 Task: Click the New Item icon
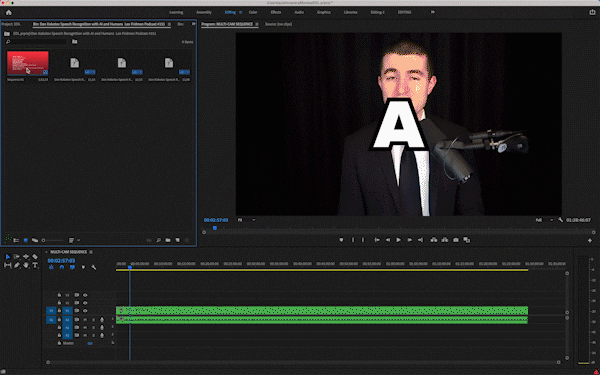[x=178, y=240]
